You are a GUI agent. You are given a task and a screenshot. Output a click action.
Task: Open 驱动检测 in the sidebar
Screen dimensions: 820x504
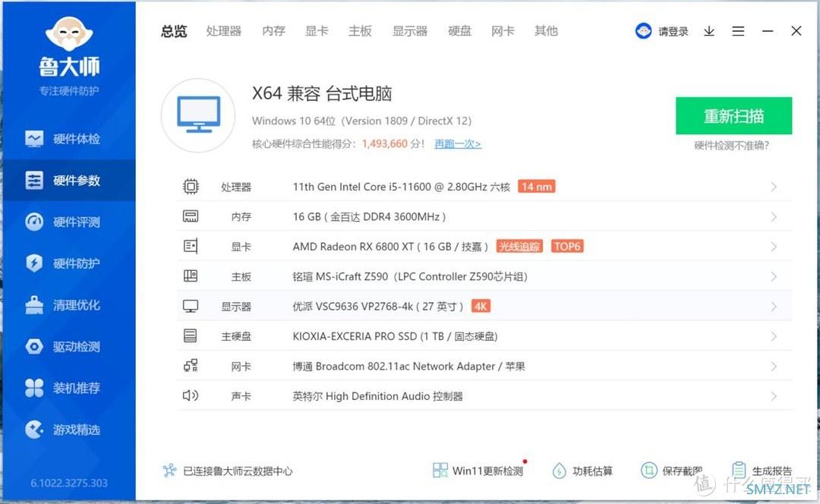(x=69, y=346)
